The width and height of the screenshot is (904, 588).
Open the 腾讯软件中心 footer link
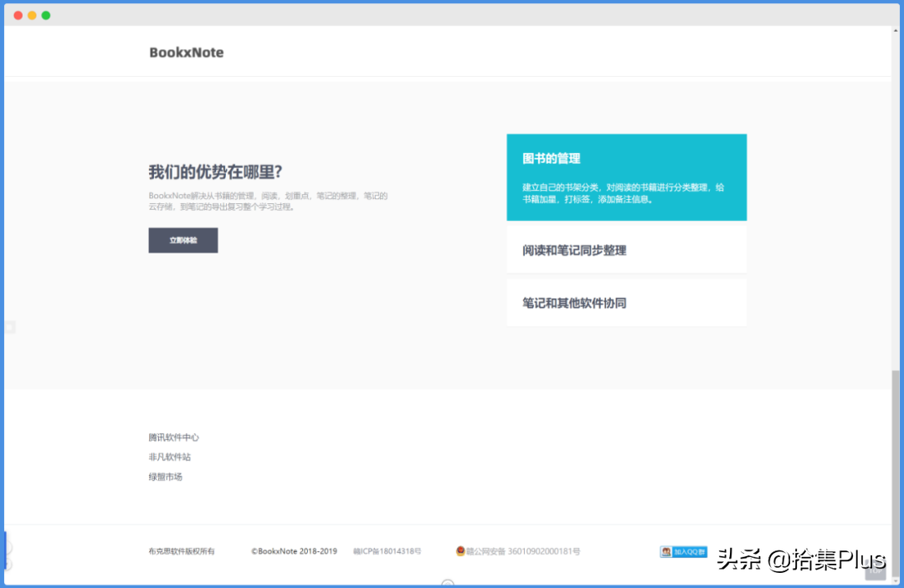(x=173, y=437)
